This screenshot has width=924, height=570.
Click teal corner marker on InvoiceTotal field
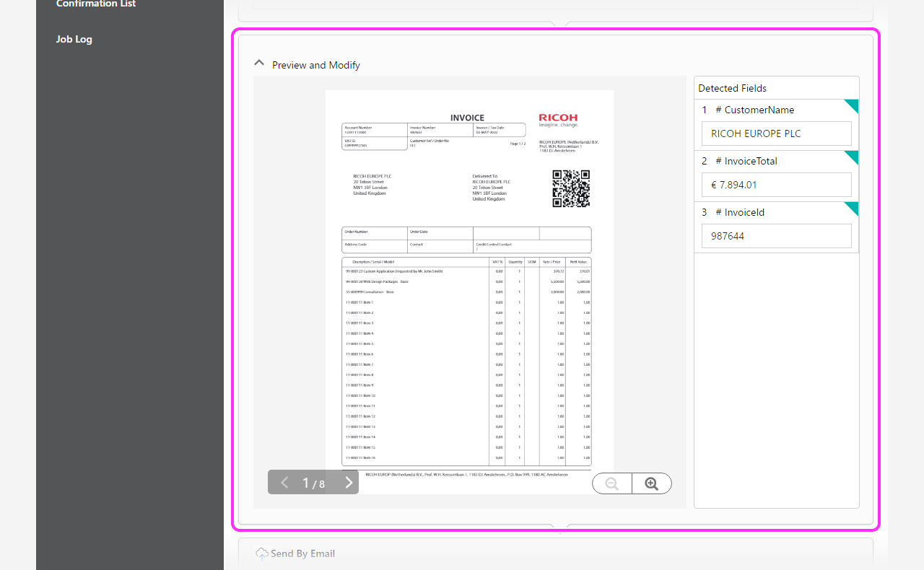(853, 156)
